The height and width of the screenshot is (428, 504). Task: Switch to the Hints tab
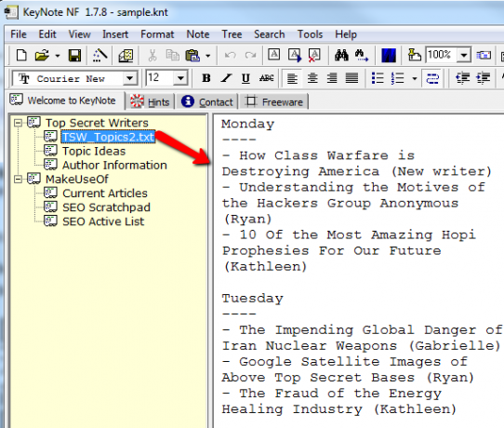pos(150,102)
